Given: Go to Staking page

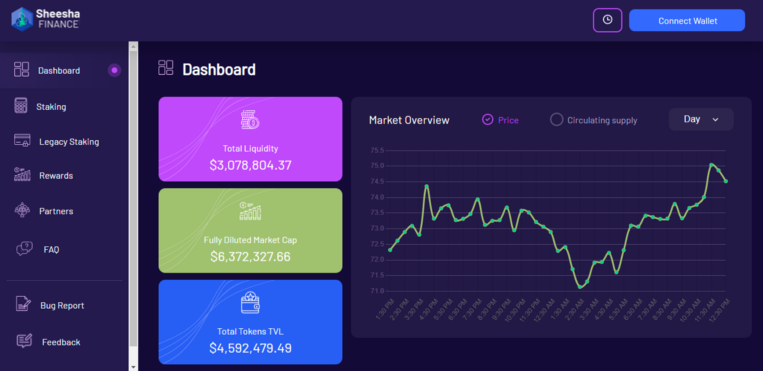Looking at the screenshot, I should 51,107.
